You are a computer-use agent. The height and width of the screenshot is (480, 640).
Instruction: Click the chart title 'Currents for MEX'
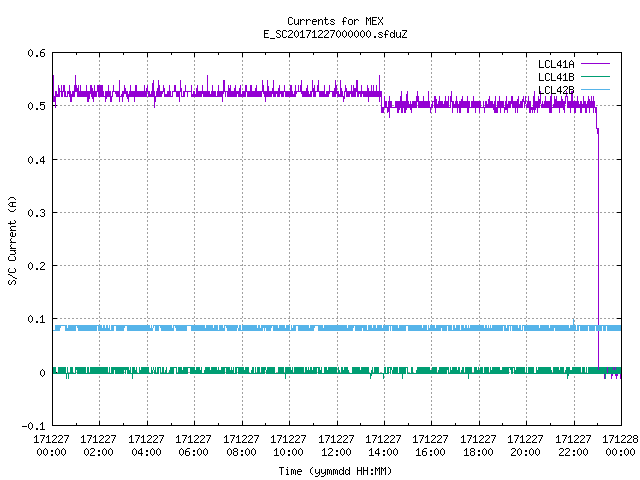(x=335, y=21)
